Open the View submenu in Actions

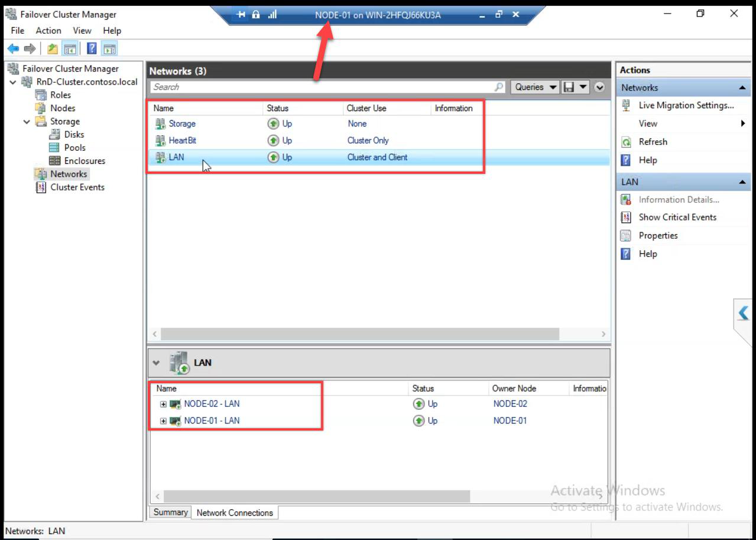683,124
